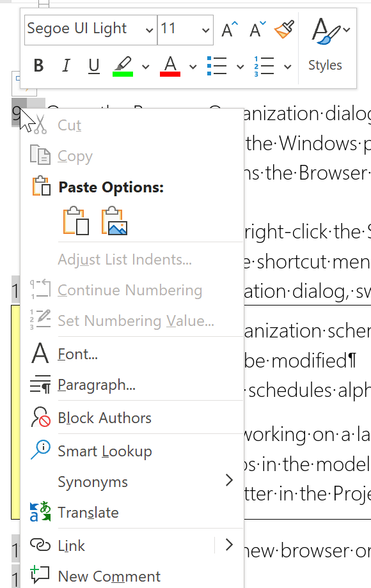The width and height of the screenshot is (371, 588).
Task: Toggle Bold formatting in mini toolbar
Action: coord(38,66)
